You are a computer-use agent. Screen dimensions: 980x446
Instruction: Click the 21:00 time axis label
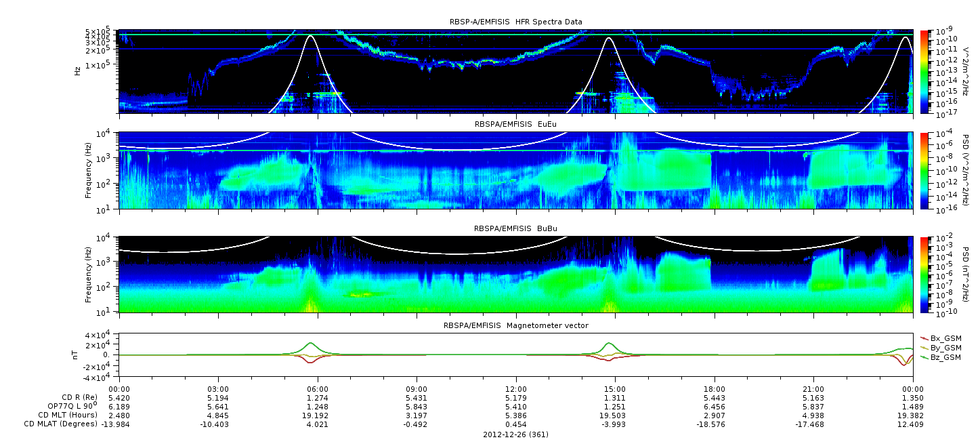coord(813,388)
